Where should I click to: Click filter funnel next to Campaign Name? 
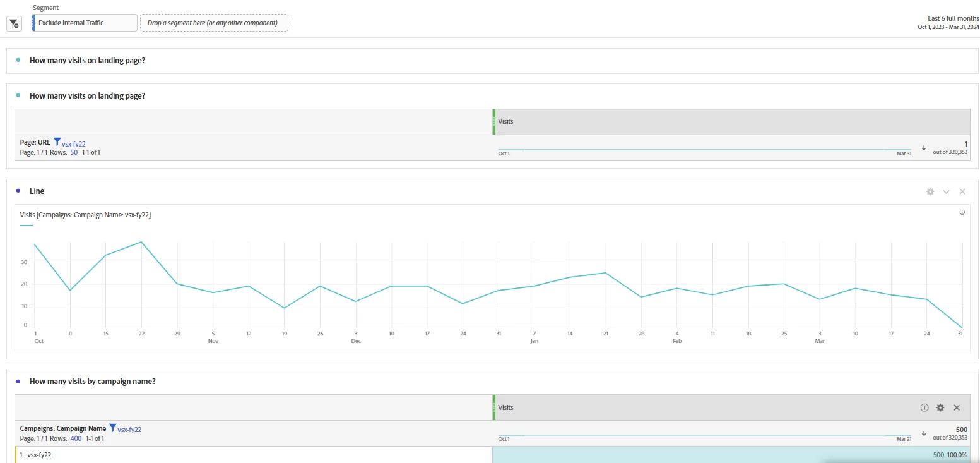click(112, 428)
